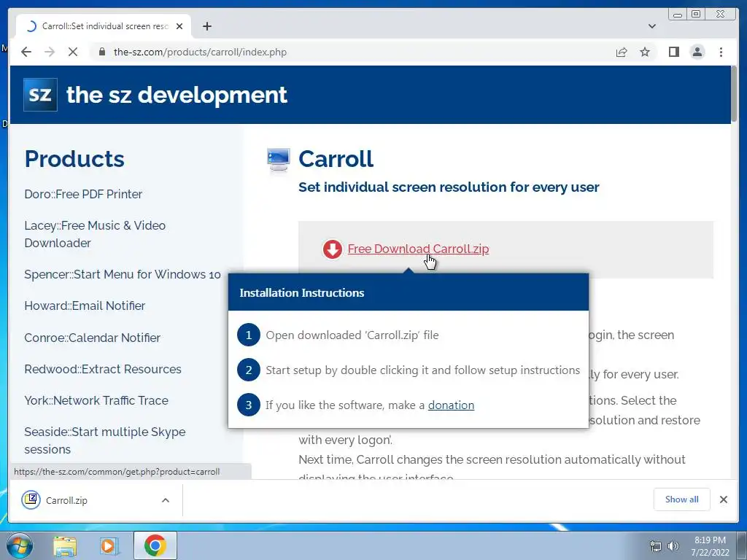This screenshot has width=747, height=560.
Task: Open York::Network Traffic Trace product
Action: click(x=96, y=400)
